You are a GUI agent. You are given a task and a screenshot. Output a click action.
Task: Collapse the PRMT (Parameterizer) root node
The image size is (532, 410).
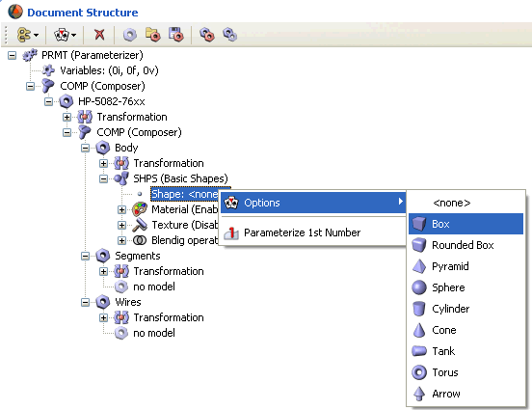(12, 55)
